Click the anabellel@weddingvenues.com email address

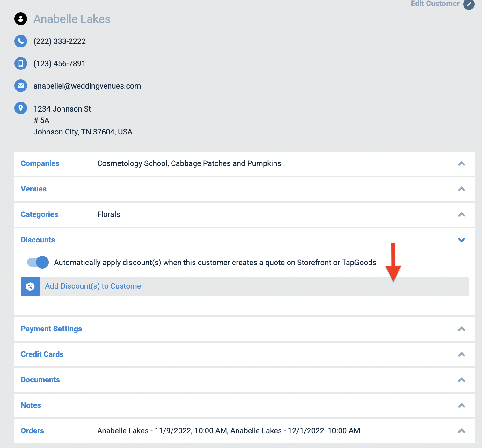[x=87, y=86]
